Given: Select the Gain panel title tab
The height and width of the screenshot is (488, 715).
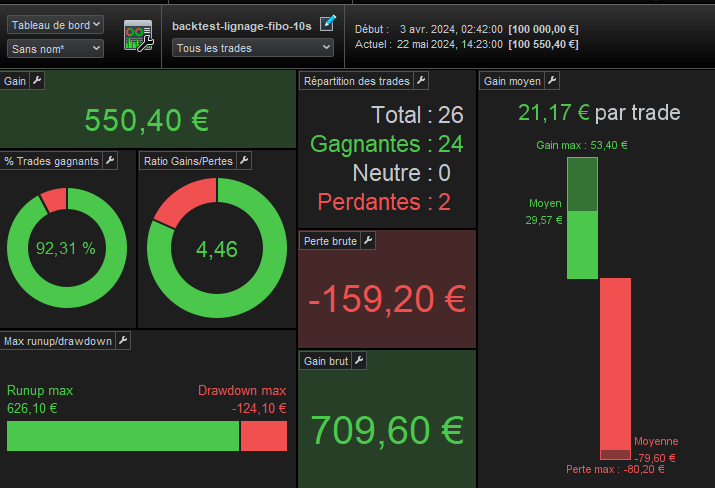Looking at the screenshot, I should pos(15,81).
